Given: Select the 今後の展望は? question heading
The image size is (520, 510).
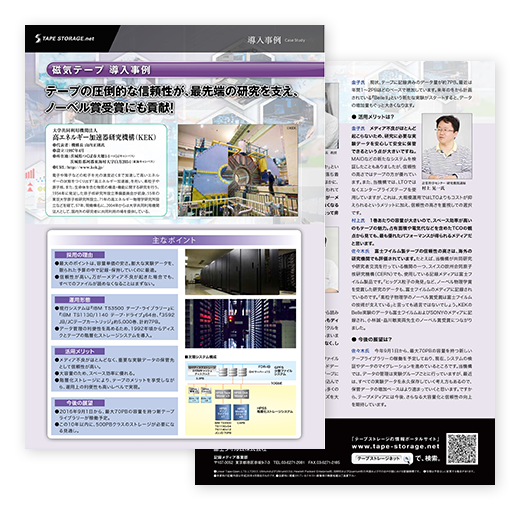Looking at the screenshot, I should [372, 339].
